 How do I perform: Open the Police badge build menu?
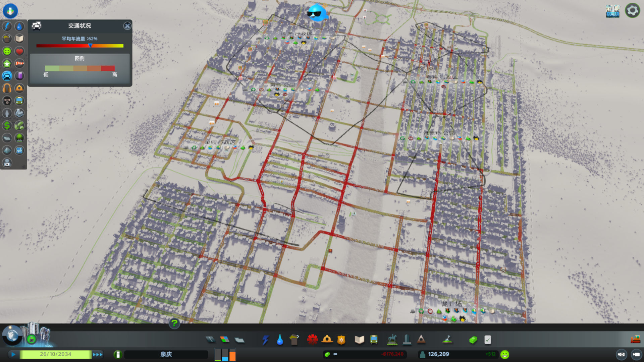(x=341, y=340)
